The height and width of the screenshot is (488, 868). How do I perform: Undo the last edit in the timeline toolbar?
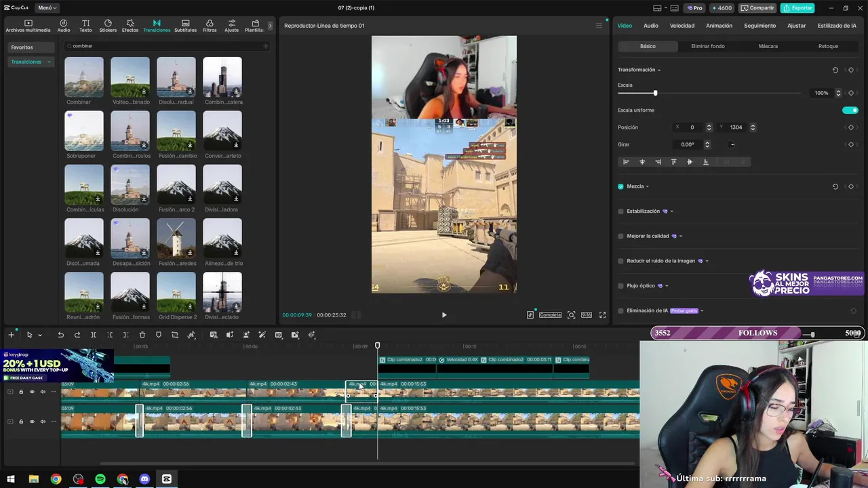tap(60, 335)
